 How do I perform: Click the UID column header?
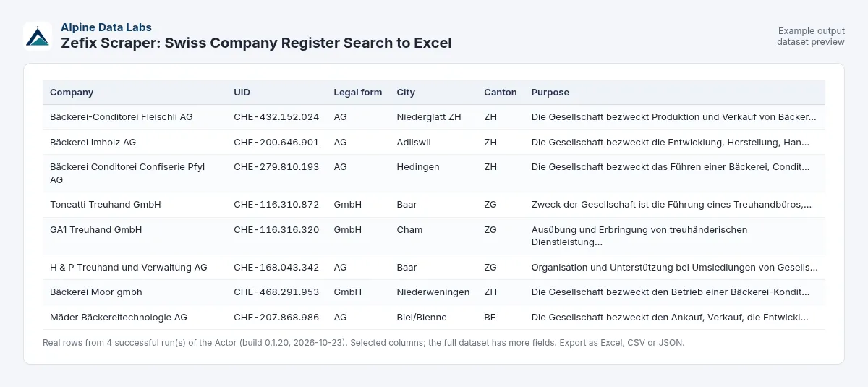point(242,93)
